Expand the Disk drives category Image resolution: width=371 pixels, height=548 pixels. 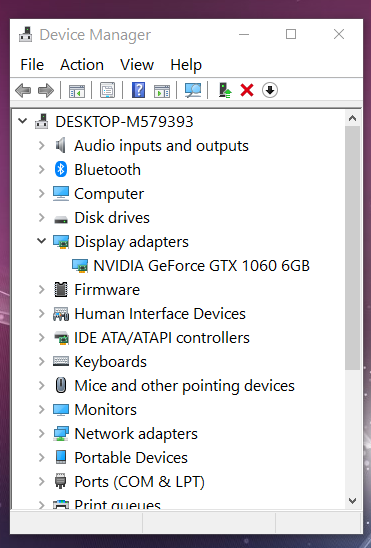[42, 217]
